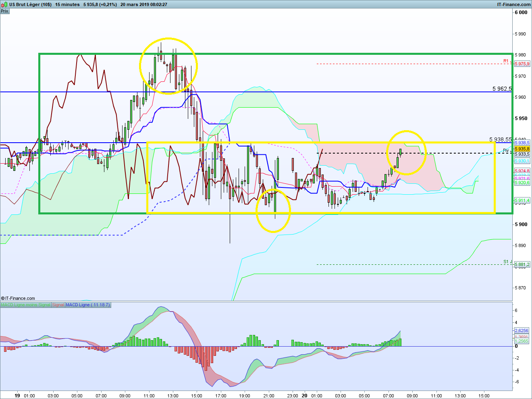Click the '5 970' price axis label
This screenshot has height=399, width=532.
tap(520, 76)
